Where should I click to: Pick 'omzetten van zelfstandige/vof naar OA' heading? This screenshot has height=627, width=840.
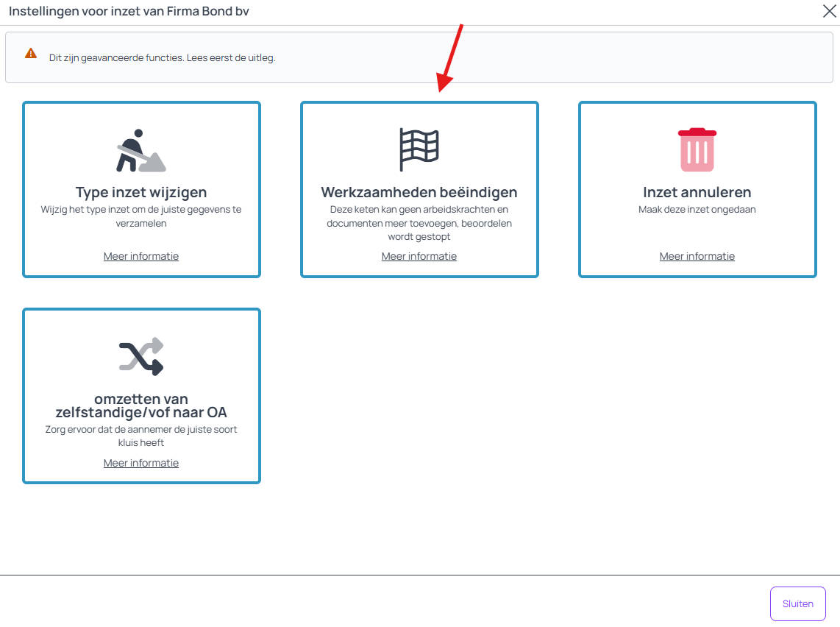141,405
